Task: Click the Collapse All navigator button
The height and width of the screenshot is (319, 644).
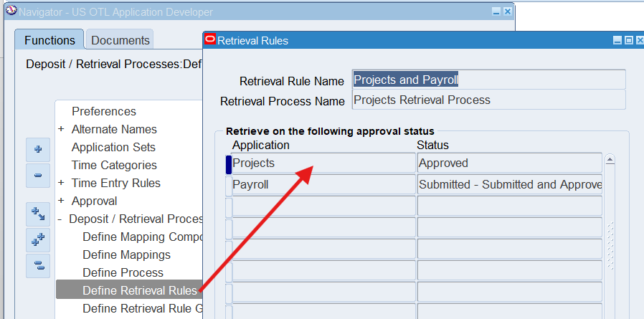Action: point(38,265)
